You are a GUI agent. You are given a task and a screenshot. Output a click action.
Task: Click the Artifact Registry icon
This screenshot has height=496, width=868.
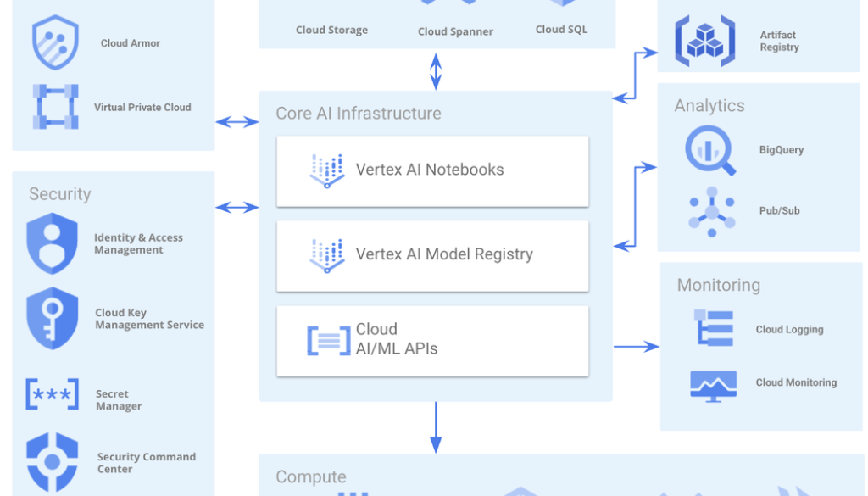click(704, 41)
